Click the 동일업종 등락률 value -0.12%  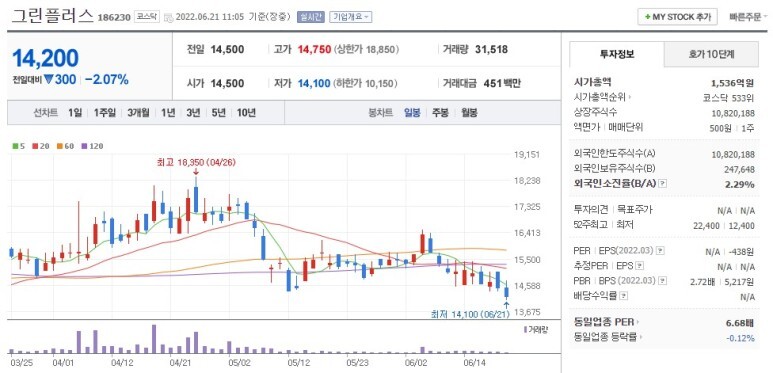point(740,338)
